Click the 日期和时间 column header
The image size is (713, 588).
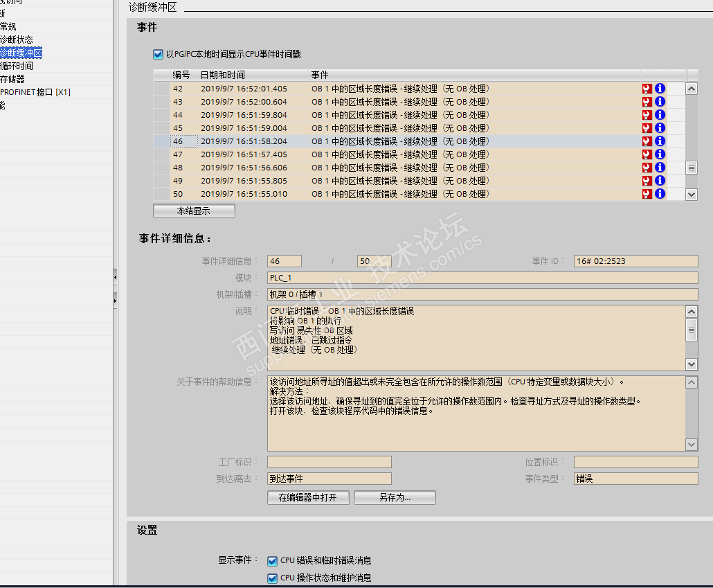(253, 75)
